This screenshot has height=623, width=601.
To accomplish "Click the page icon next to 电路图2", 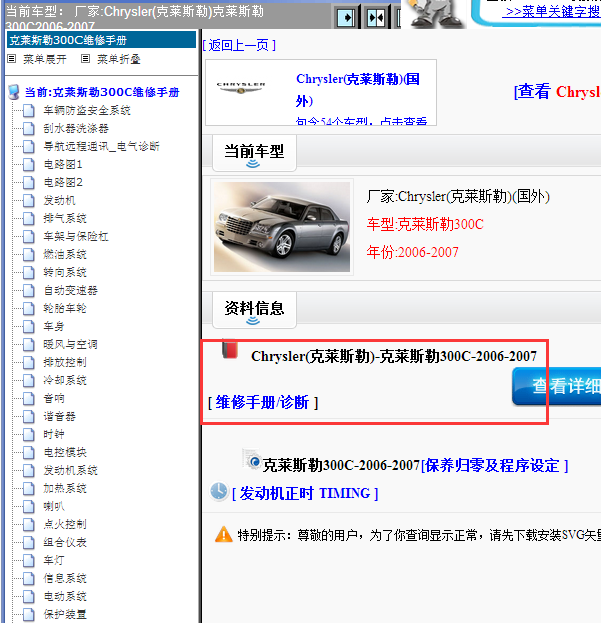I will click(x=29, y=182).
